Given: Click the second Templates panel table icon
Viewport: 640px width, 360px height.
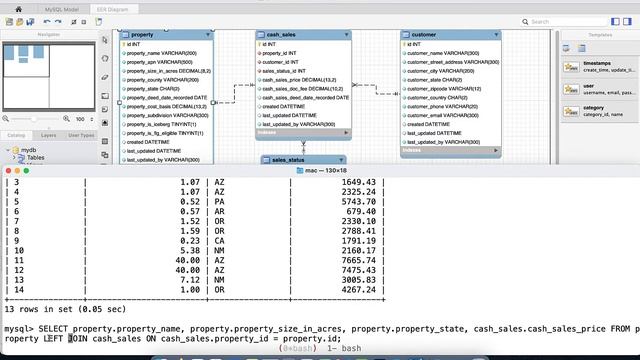Looking at the screenshot, I should 582,48.
